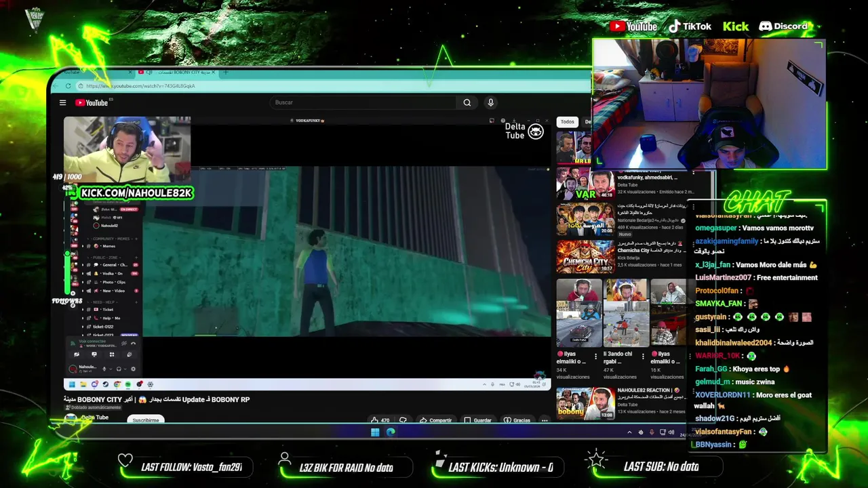Open the YouTube hamburger guide menu
This screenshot has height=488, width=868.
[62, 102]
